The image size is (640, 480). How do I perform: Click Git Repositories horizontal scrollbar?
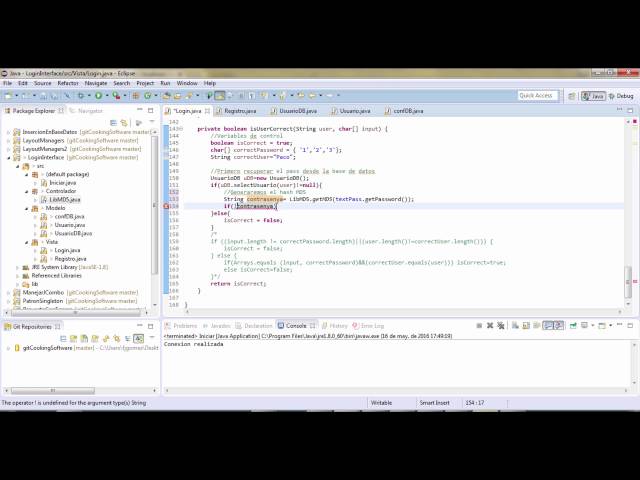(53, 391)
